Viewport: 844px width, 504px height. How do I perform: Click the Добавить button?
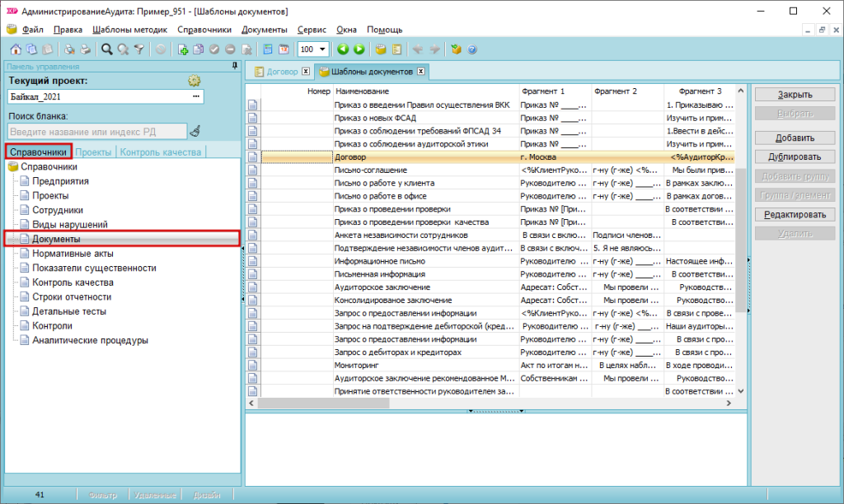tap(795, 138)
